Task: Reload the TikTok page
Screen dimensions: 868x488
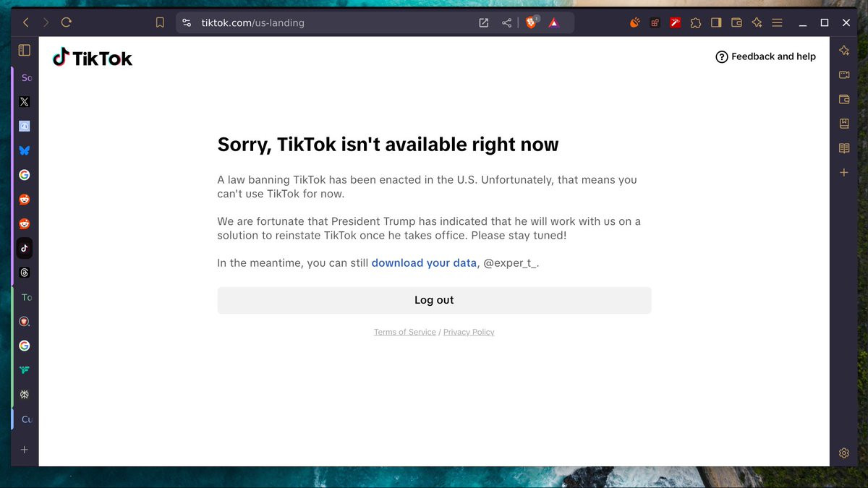Action: (x=67, y=22)
